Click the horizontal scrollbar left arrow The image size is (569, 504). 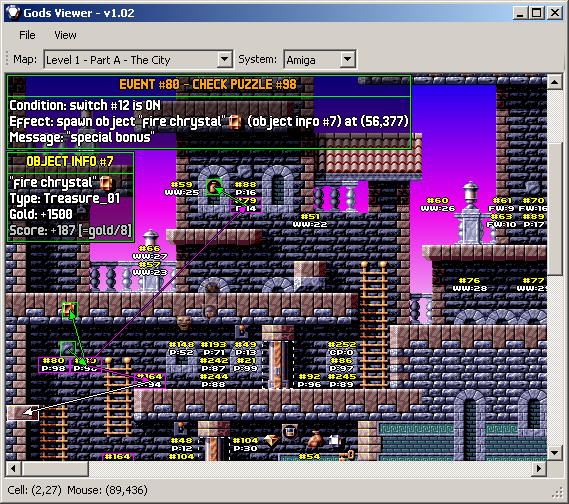[x=13, y=468]
